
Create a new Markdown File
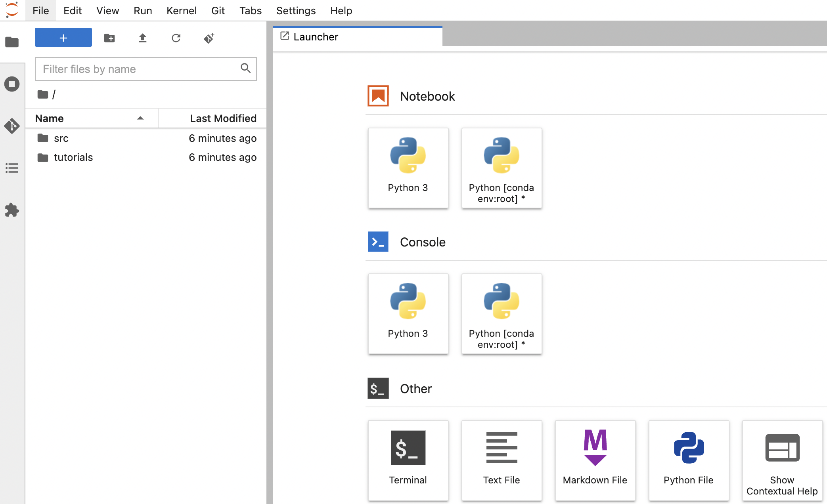(x=595, y=460)
